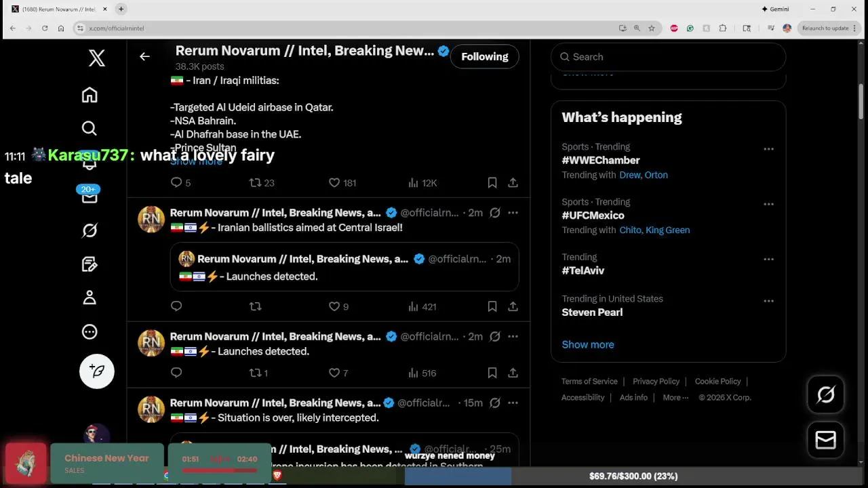
Task: Open Grok from the left sidebar
Action: [90, 230]
